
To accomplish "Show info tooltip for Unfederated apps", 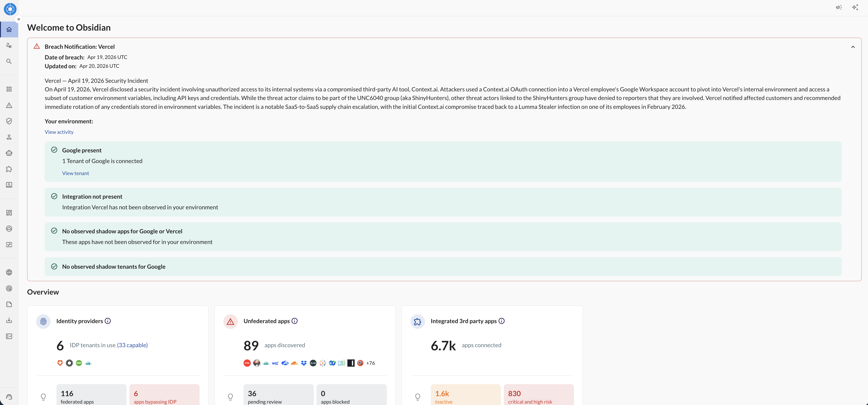I will tap(295, 321).
